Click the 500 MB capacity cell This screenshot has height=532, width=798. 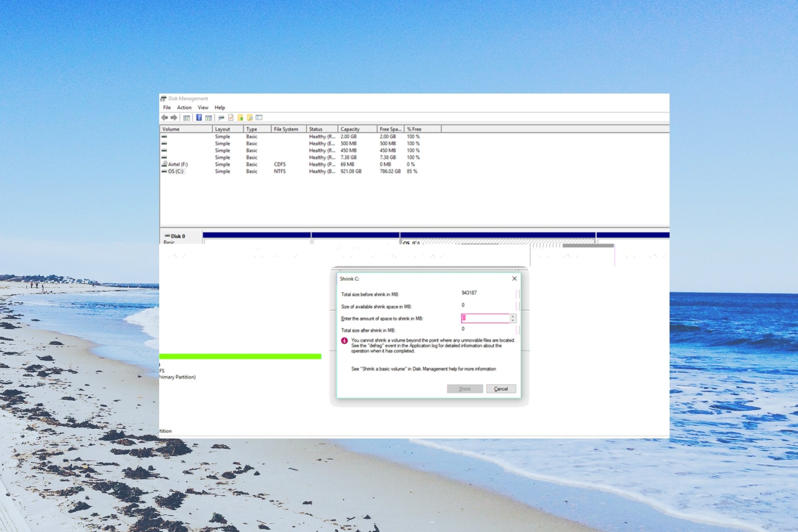[348, 143]
